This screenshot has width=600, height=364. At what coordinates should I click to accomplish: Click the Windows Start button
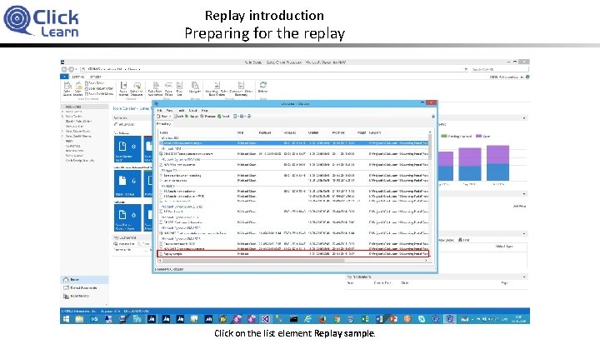[66, 318]
